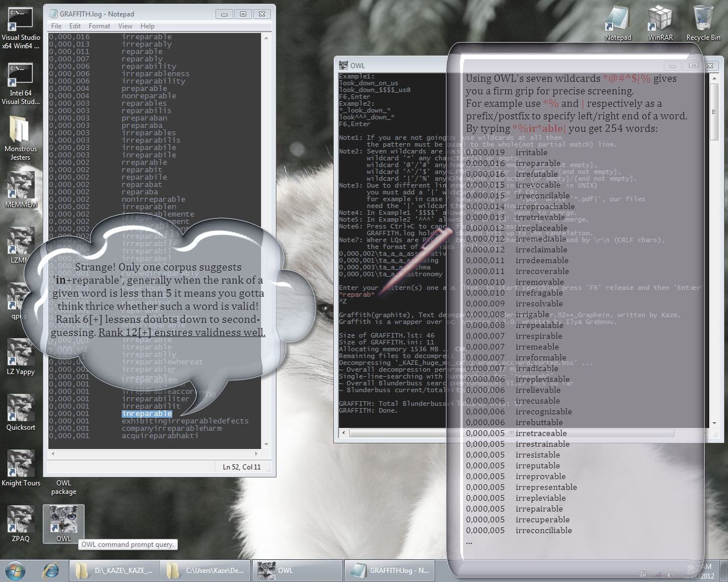Image resolution: width=728 pixels, height=582 pixels.
Task: Click Notepad's vertical scroll down arrow
Action: (266, 444)
